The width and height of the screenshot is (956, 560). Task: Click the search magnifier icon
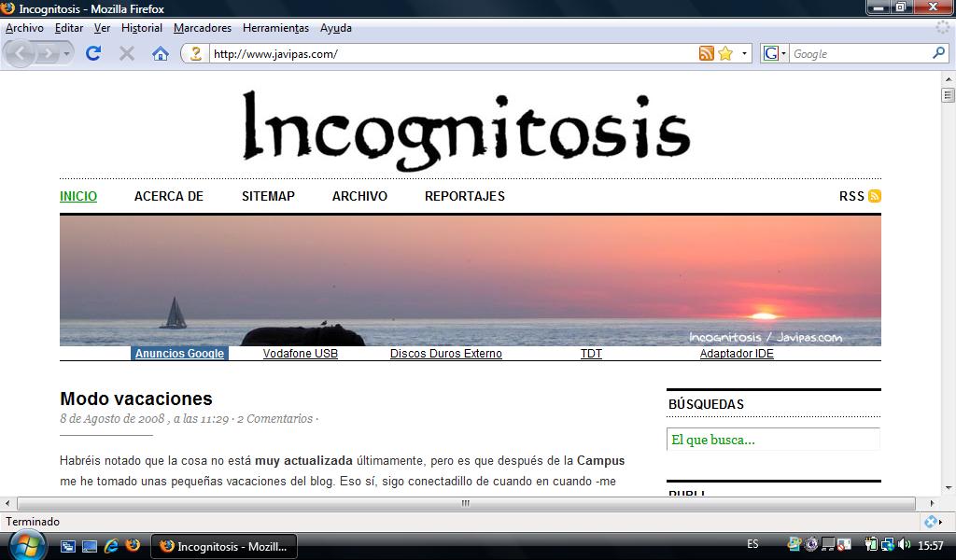[x=939, y=53]
